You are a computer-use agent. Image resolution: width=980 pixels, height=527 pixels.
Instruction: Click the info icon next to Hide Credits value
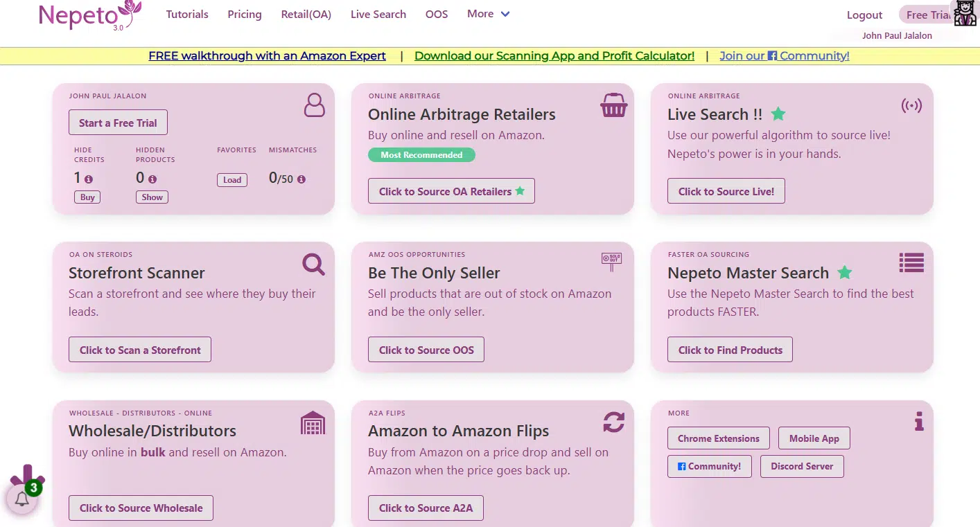click(89, 179)
